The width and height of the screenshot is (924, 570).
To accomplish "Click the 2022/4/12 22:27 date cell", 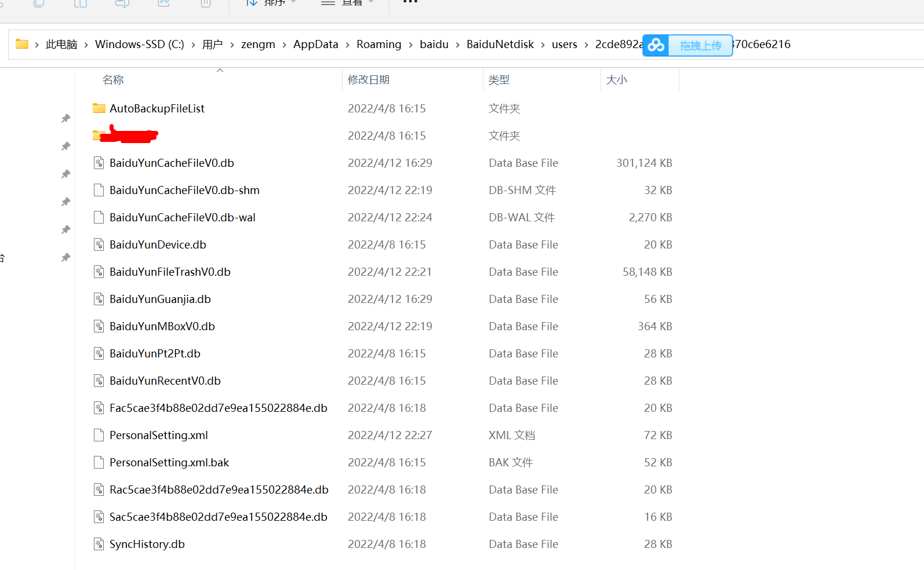I will [x=390, y=435].
